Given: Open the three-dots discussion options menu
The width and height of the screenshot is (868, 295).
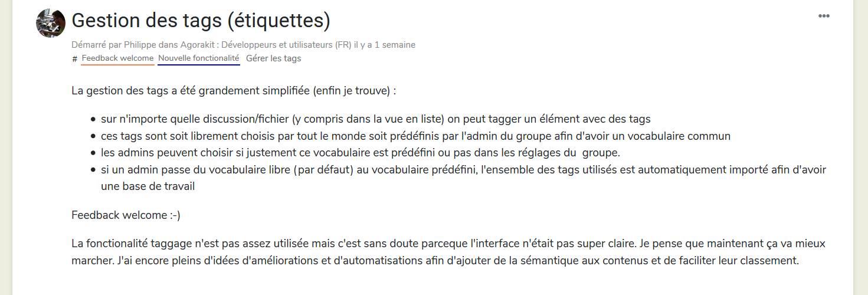Looking at the screenshot, I should (x=824, y=16).
